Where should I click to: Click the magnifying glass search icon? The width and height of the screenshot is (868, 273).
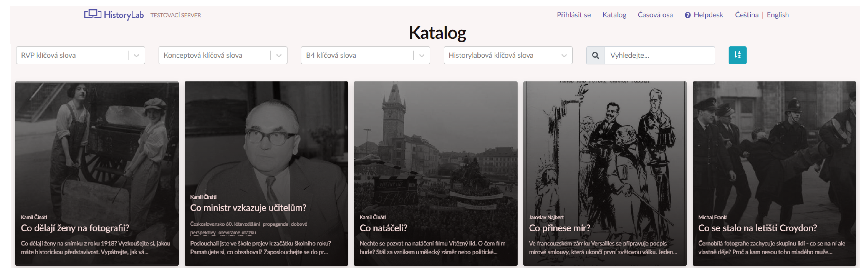click(x=595, y=56)
